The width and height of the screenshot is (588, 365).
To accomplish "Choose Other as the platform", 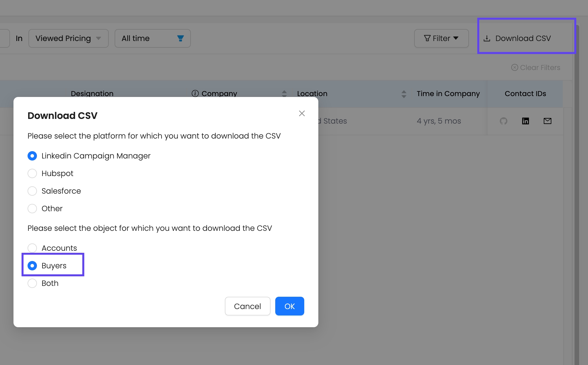I will tap(32, 209).
